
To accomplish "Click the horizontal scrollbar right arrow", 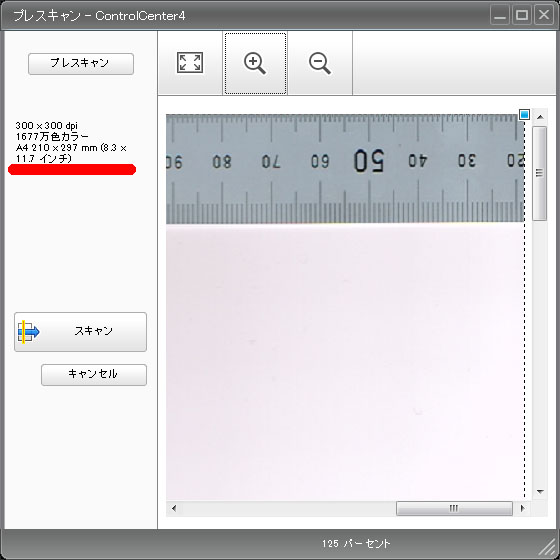I will pos(523,508).
